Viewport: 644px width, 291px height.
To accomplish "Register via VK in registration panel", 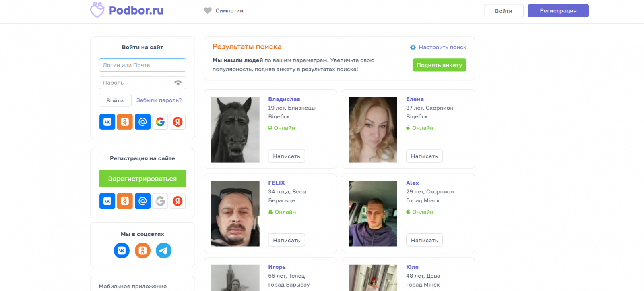I will (x=107, y=201).
